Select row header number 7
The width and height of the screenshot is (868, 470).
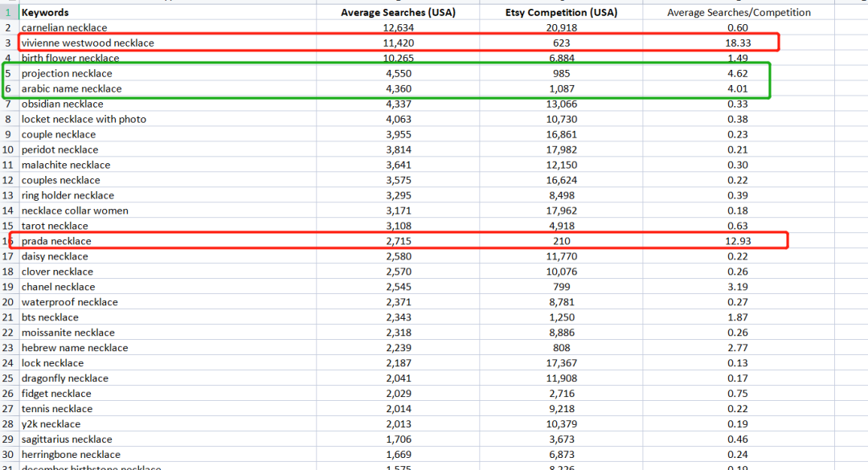tap(9, 104)
